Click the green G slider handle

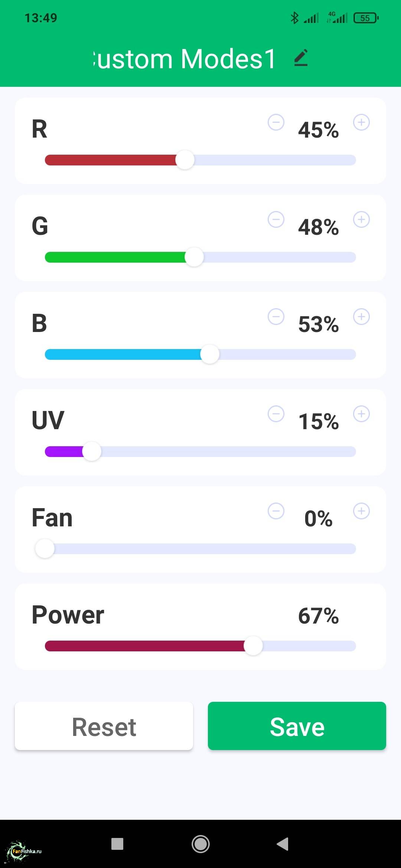point(194,257)
